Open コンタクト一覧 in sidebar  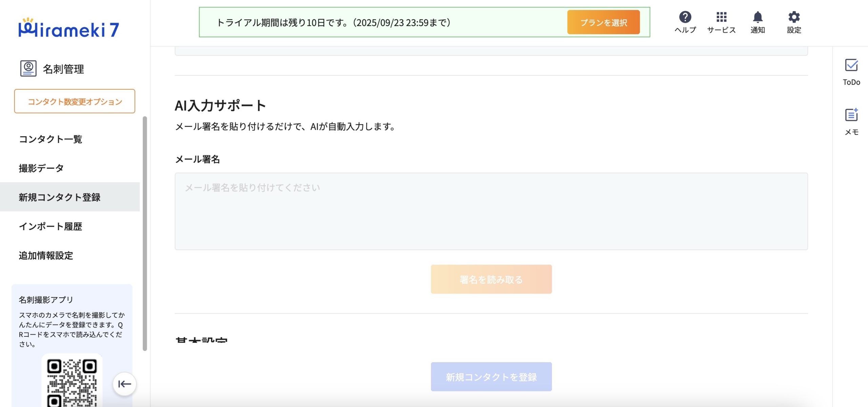coord(51,139)
